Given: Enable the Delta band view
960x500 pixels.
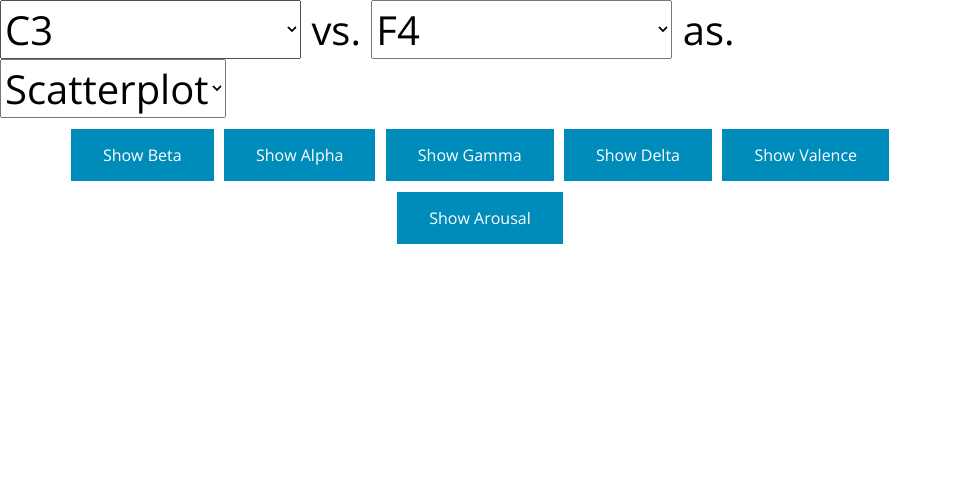Looking at the screenshot, I should (637, 155).
